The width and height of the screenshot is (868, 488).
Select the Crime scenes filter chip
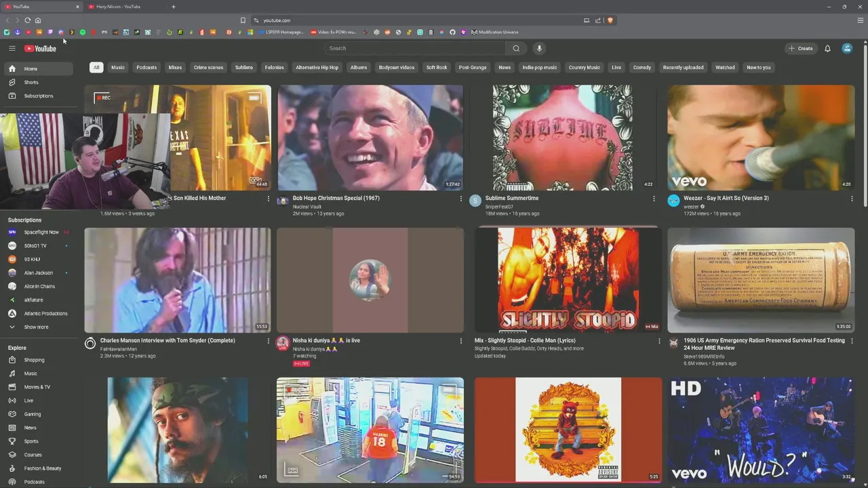pyautogui.click(x=208, y=67)
